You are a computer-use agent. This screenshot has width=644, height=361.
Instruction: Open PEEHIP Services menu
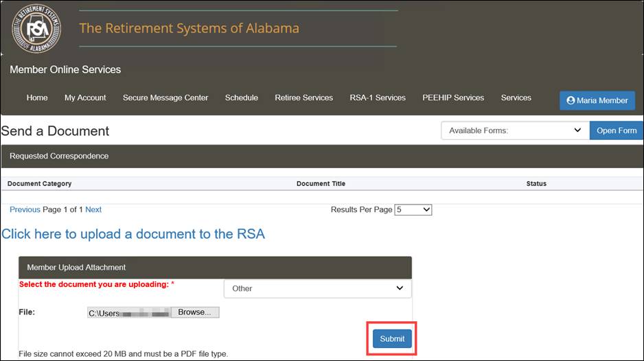[453, 97]
